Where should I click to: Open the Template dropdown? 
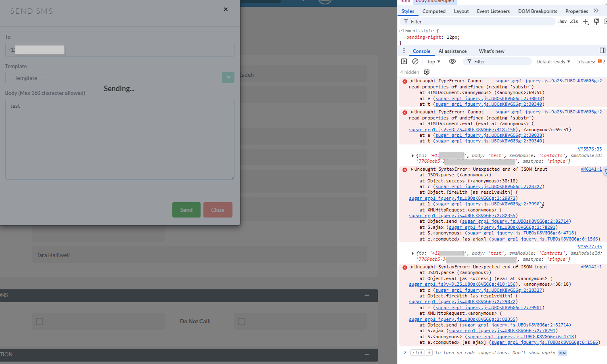coord(228,77)
